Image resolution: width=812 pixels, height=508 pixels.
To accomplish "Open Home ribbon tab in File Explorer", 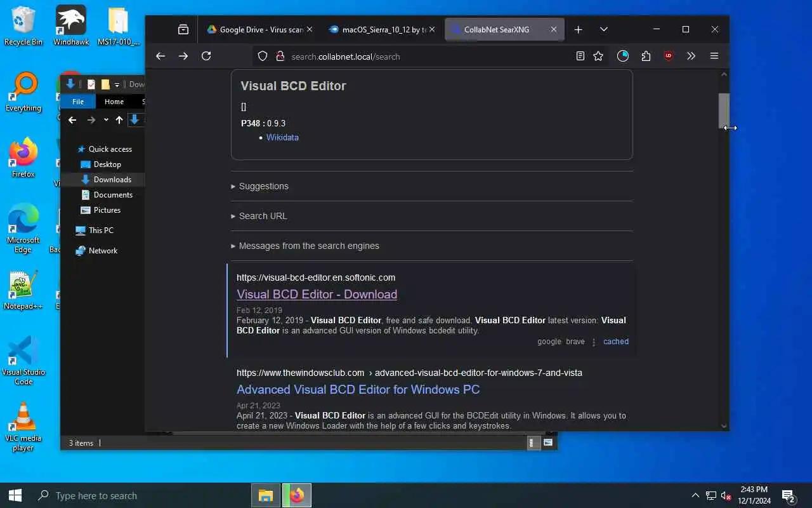I will (114, 102).
